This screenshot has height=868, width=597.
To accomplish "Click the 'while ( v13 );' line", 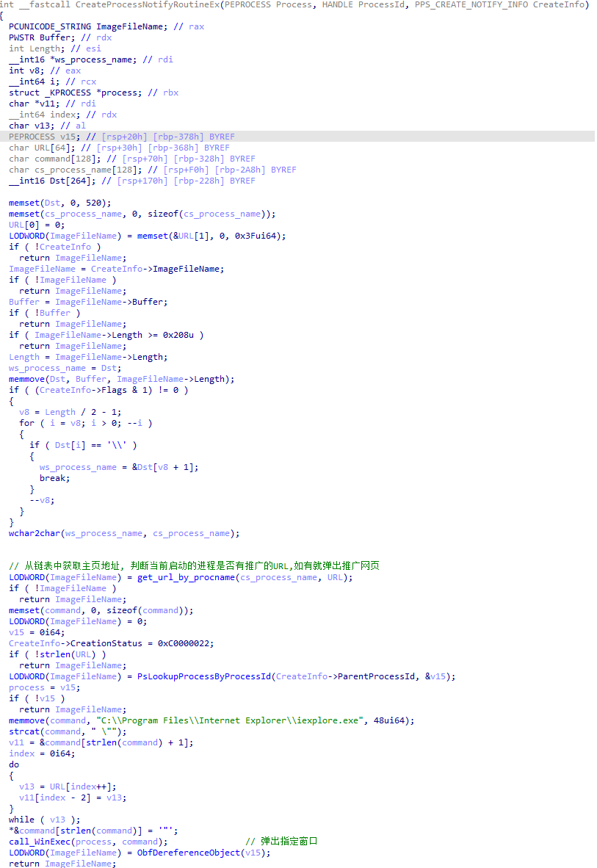I will point(44,820).
